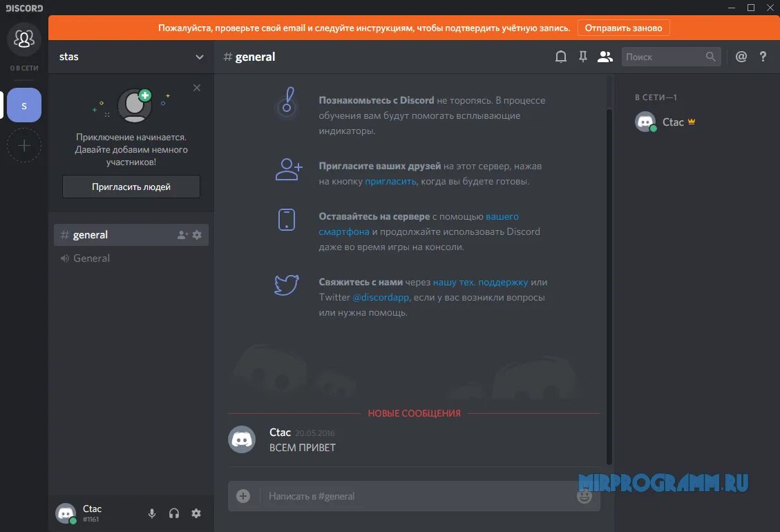The image size is (780, 532).
Task: Click the #general channel header title
Action: pos(249,57)
